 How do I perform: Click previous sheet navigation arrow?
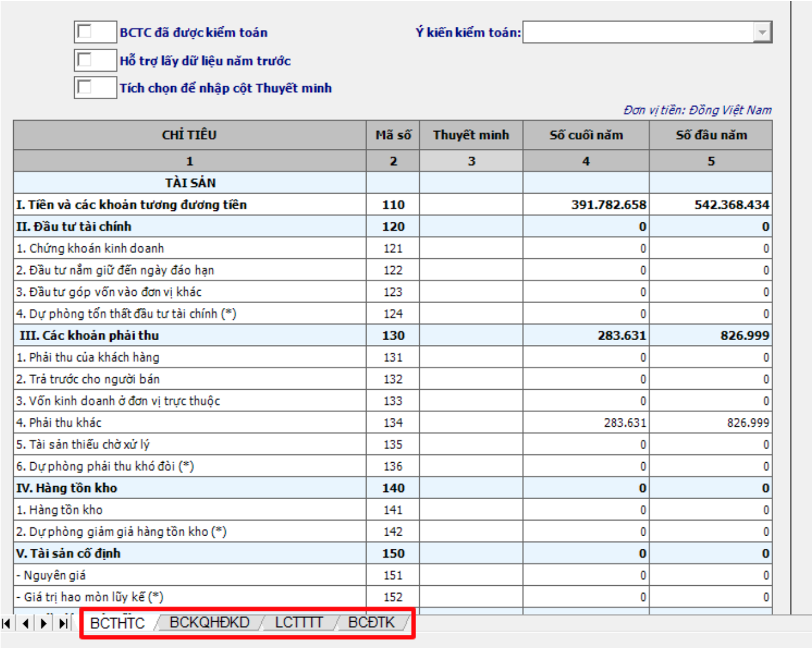25,623
